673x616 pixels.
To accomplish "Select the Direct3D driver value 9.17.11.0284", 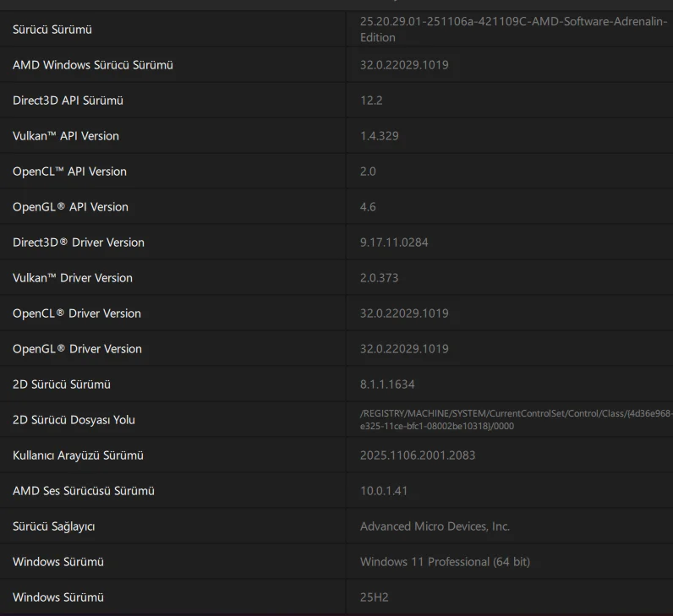I will (x=394, y=243).
